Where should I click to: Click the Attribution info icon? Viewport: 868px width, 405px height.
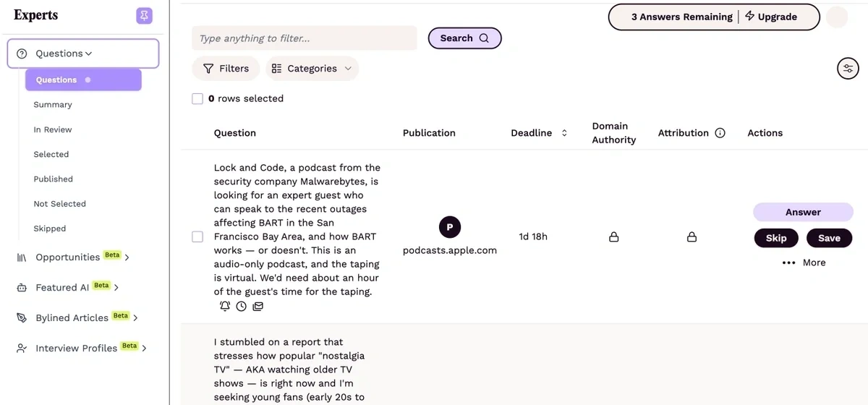(720, 133)
